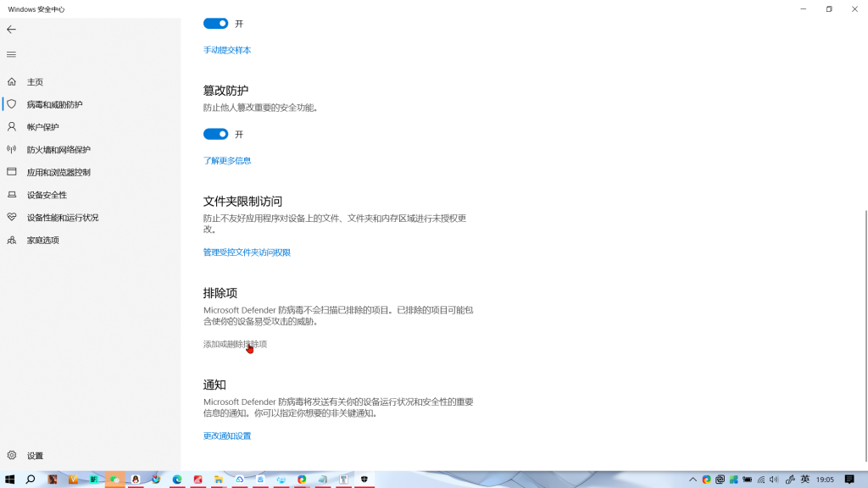Open Microsoft Edge from taskbar
The height and width of the screenshot is (488, 868).
click(x=177, y=480)
